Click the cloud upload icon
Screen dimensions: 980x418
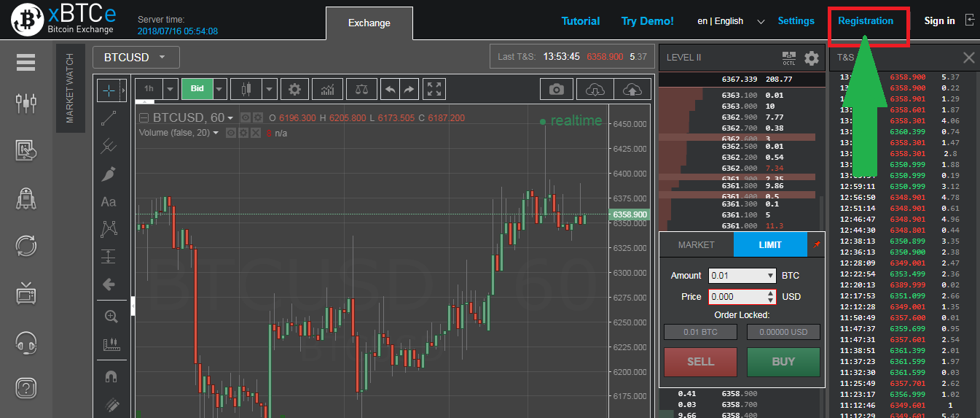632,89
